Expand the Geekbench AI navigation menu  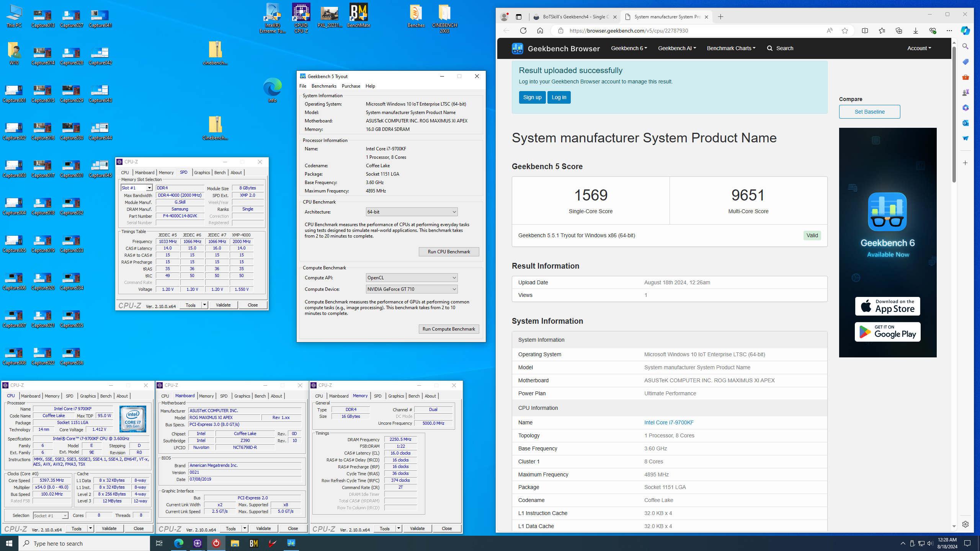pos(677,48)
